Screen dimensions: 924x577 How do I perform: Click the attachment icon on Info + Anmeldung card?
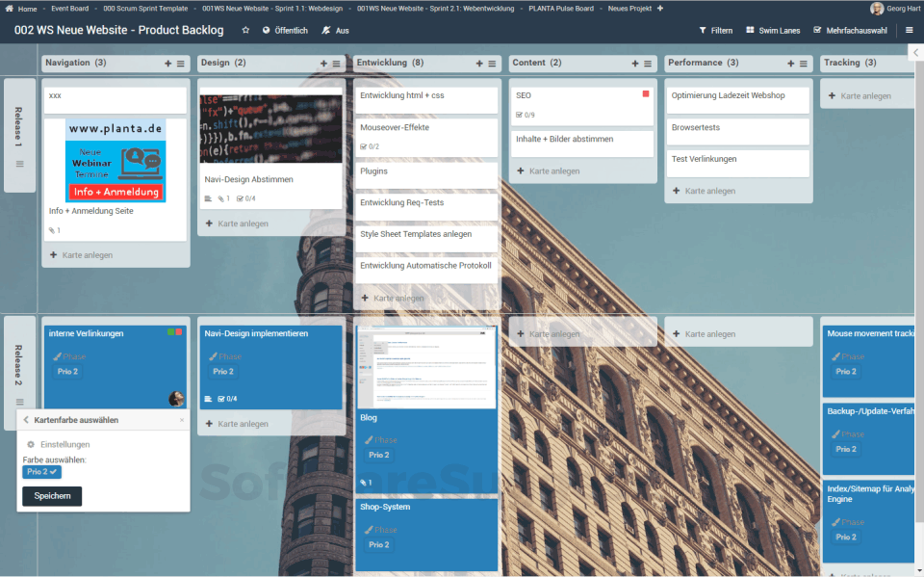tap(52, 230)
